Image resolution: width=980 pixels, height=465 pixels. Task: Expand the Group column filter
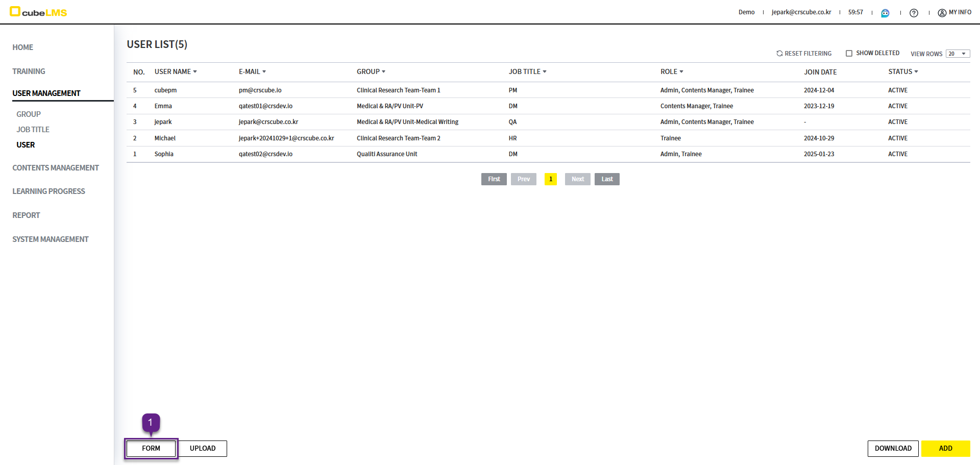tap(383, 72)
